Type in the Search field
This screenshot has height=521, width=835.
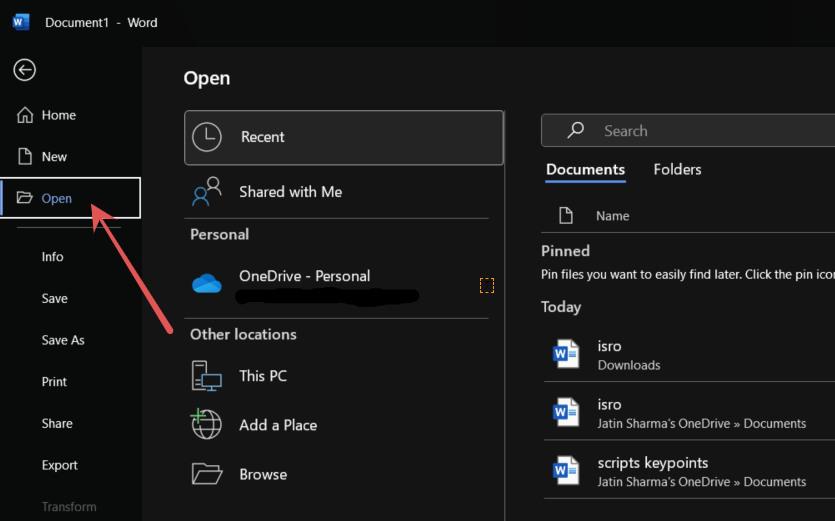tap(700, 131)
